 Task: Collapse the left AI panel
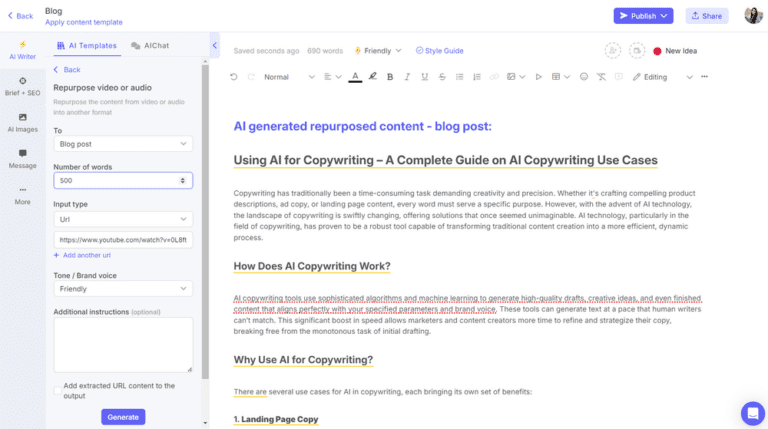click(215, 45)
